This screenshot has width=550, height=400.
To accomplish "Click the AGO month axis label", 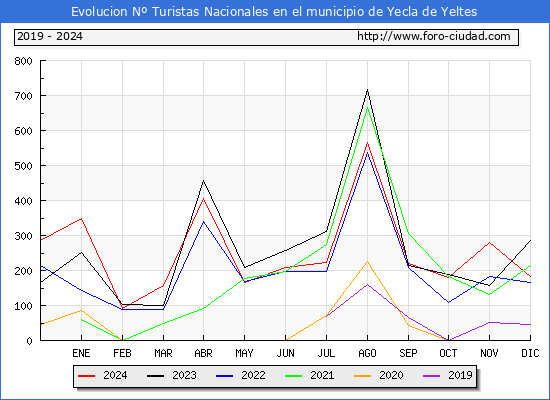I will (x=367, y=353).
